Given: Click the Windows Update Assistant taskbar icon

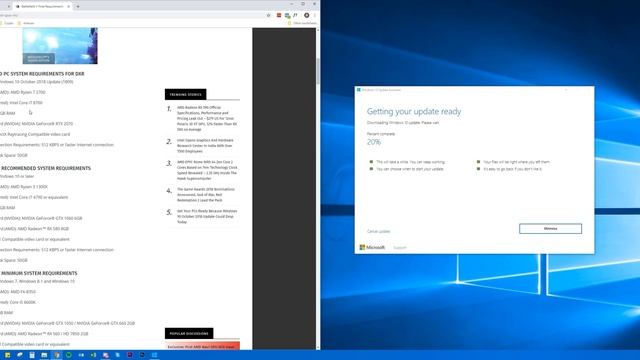Looking at the screenshot, I should point(154,355).
